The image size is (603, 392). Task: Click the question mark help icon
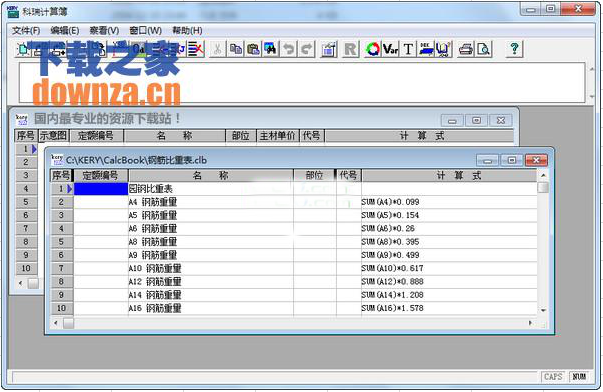coord(514,49)
